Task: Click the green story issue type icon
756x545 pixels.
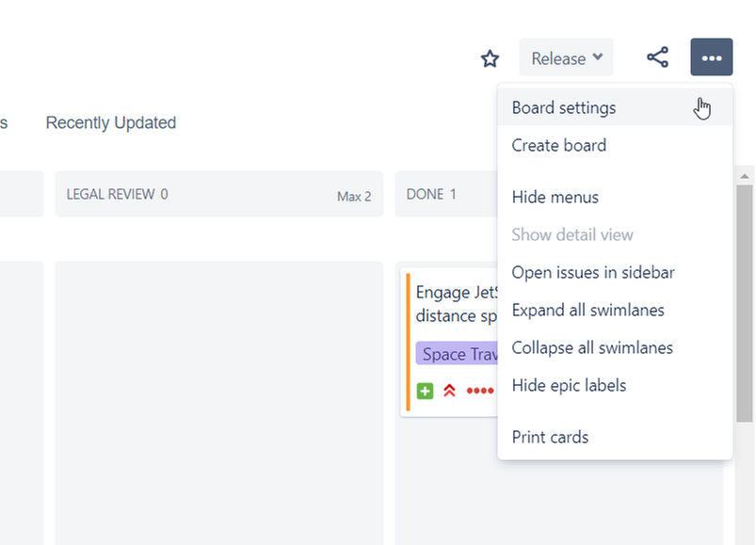Action: [424, 389]
